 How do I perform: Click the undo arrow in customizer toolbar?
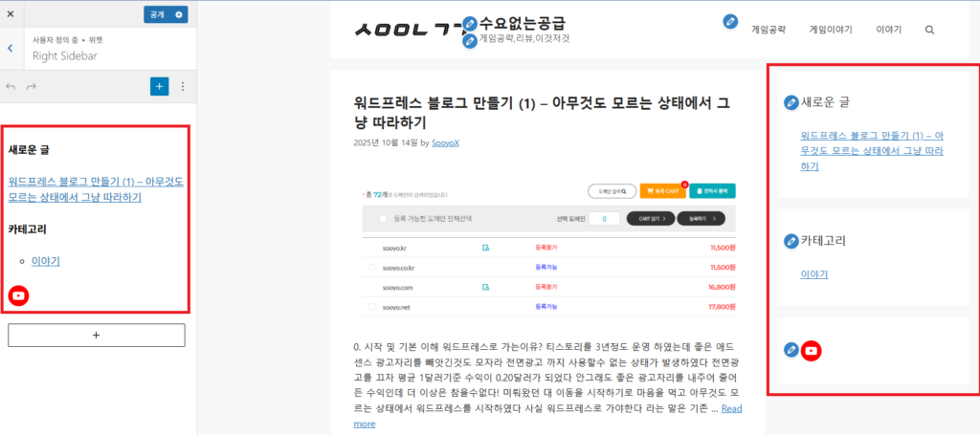[x=11, y=87]
